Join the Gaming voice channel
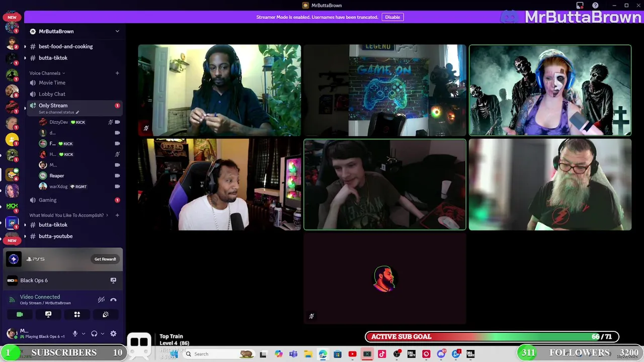The width and height of the screenshot is (644, 362). pos(47,200)
